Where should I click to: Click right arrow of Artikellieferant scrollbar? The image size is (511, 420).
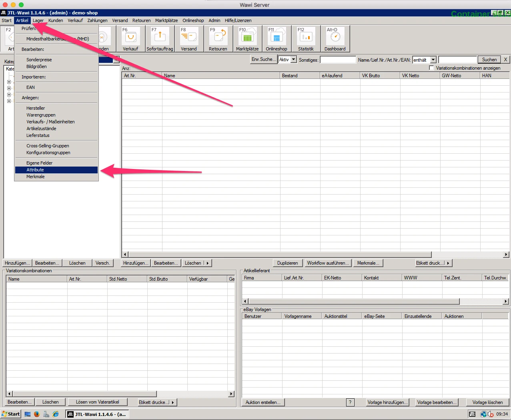tap(506, 301)
